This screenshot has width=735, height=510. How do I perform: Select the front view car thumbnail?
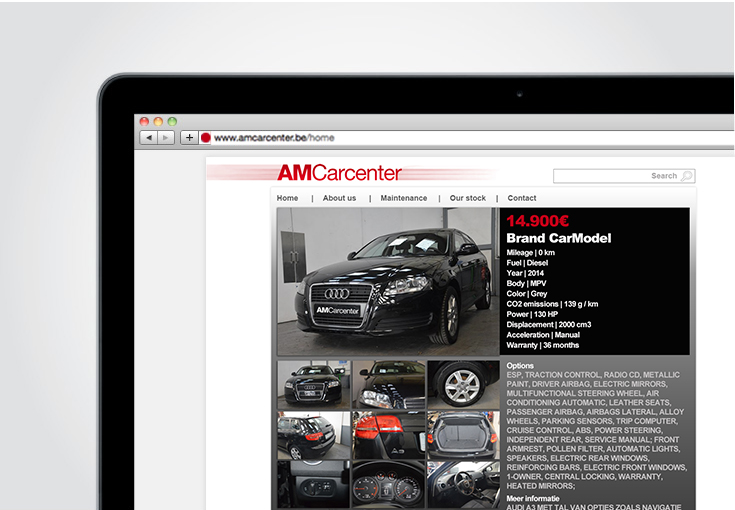click(314, 384)
